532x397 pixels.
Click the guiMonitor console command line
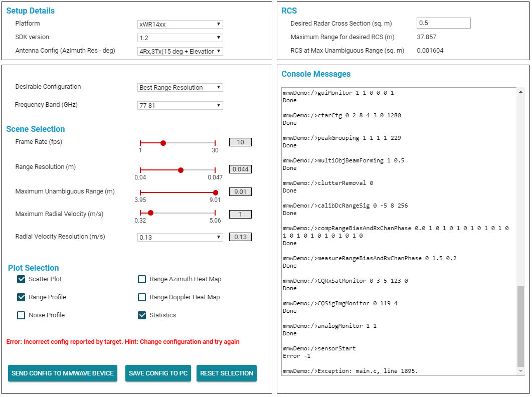338,93
